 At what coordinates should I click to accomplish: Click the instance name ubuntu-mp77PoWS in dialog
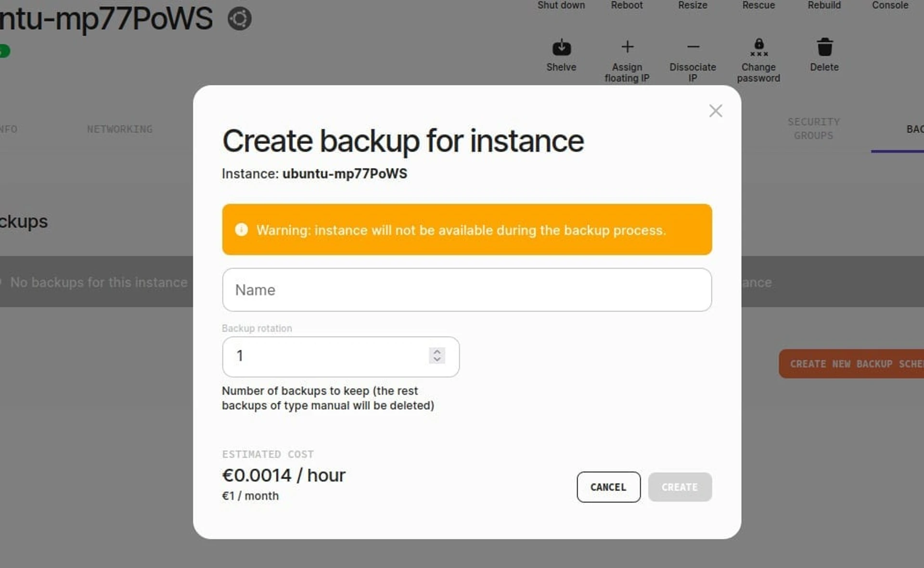(x=345, y=174)
